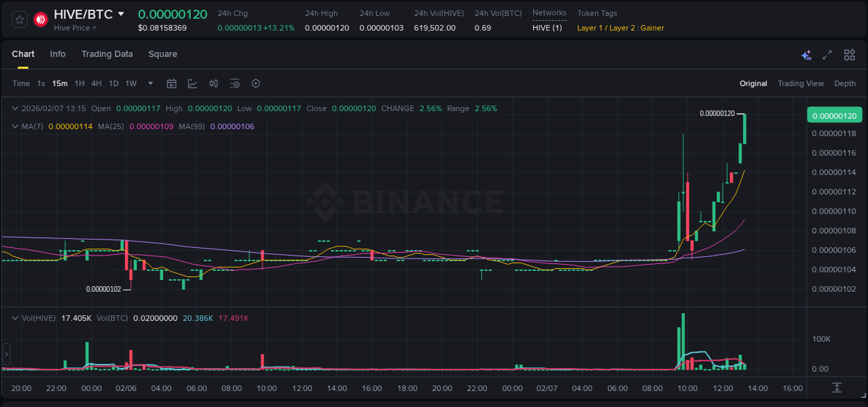Image resolution: width=868 pixels, height=407 pixels.
Task: Open the HIVE/BTC pair dropdown
Action: pos(122,13)
